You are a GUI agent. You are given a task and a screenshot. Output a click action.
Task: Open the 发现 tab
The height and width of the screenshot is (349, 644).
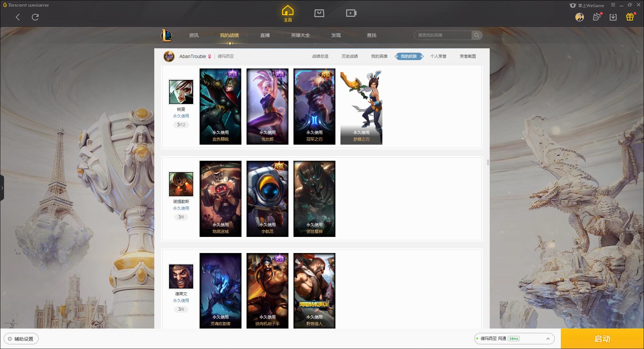tap(336, 35)
